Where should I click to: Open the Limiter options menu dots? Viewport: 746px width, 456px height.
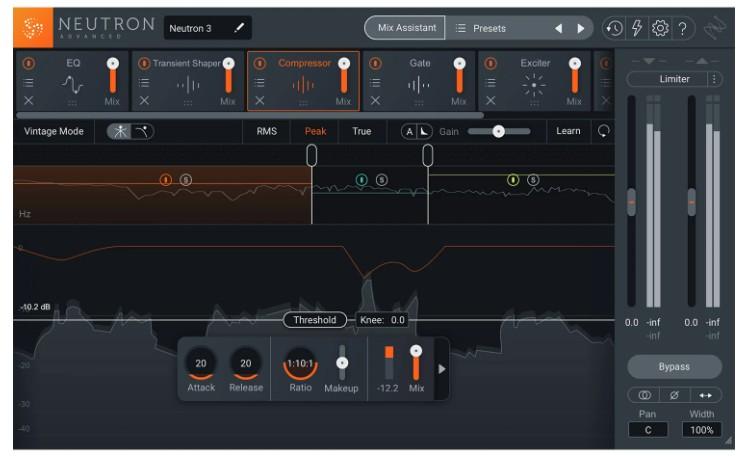click(714, 79)
